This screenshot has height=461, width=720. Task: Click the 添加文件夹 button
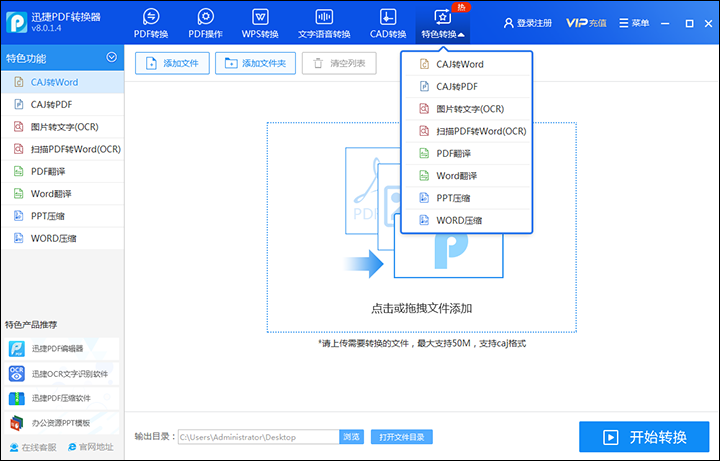pos(255,63)
